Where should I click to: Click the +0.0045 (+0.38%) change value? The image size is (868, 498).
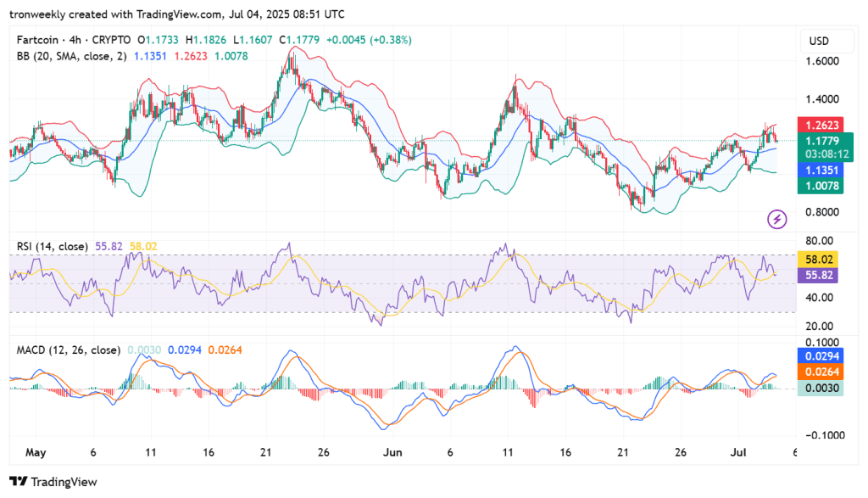coord(369,40)
